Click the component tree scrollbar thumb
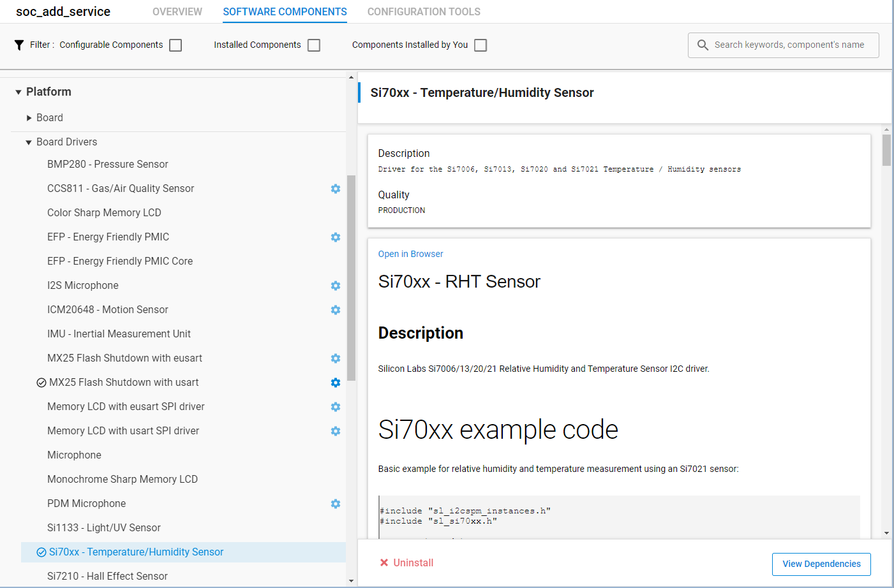894x588 pixels. 351,277
